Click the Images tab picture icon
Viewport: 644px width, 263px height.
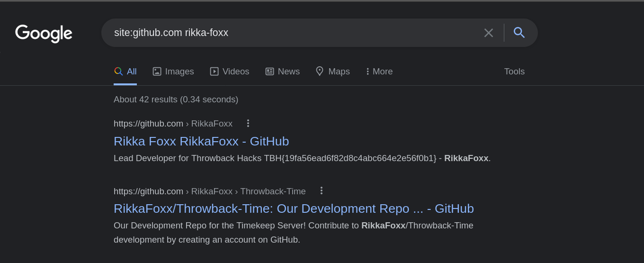tap(157, 72)
